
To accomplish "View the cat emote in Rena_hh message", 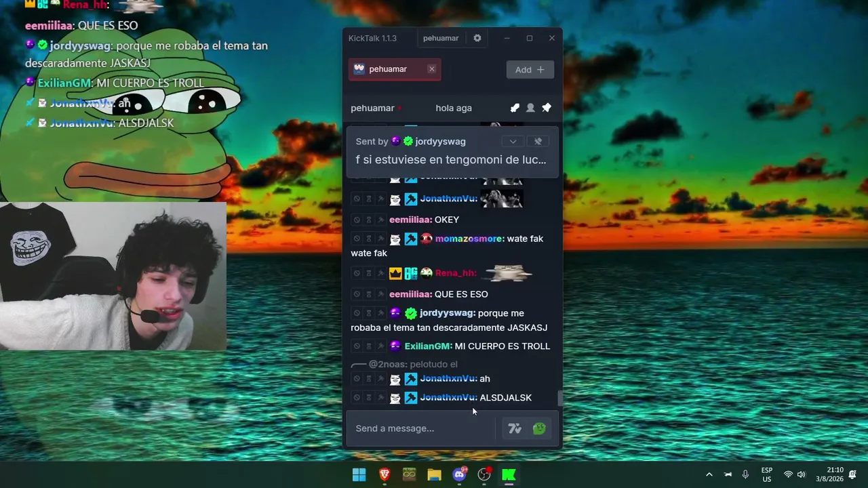I will tap(506, 273).
